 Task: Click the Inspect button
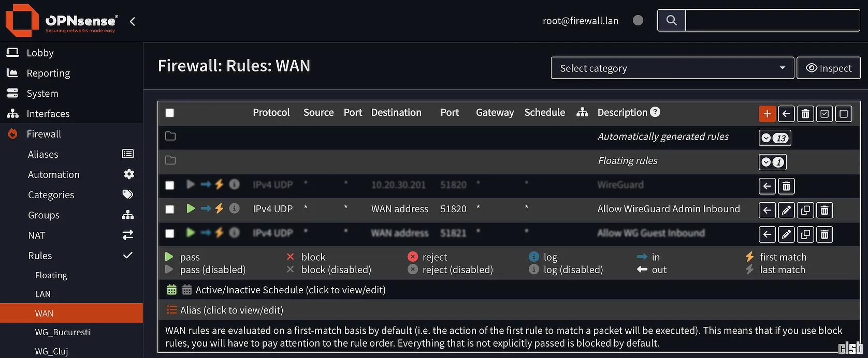point(829,68)
